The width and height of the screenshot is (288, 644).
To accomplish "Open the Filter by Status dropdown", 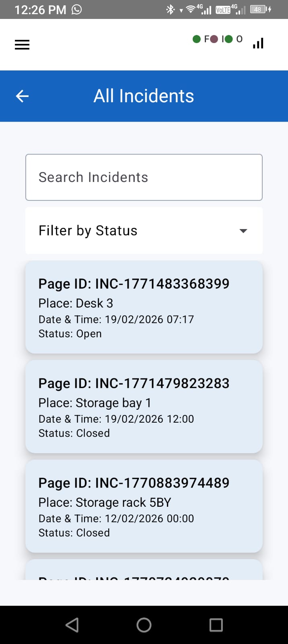I will coord(144,230).
